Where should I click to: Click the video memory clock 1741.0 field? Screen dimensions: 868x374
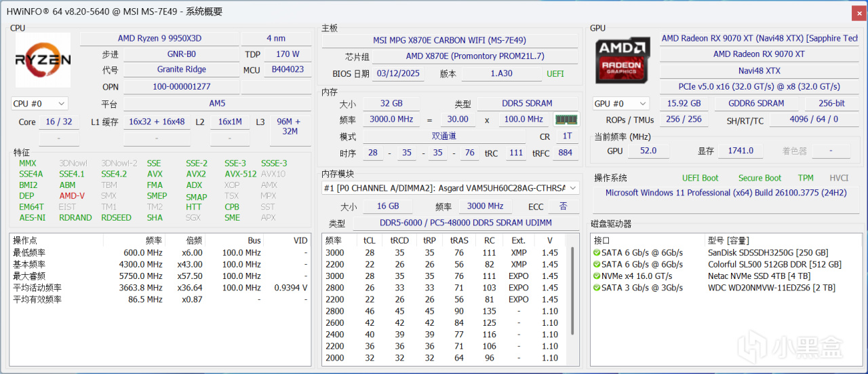pyautogui.click(x=741, y=151)
